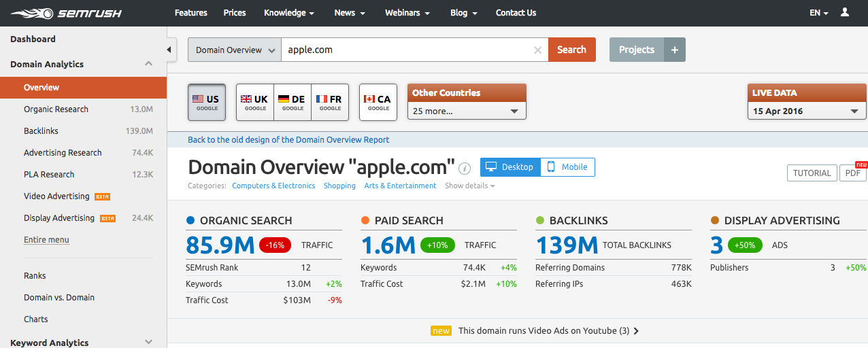Export report with PDF button
This screenshot has width=868, height=348.
coord(852,173)
